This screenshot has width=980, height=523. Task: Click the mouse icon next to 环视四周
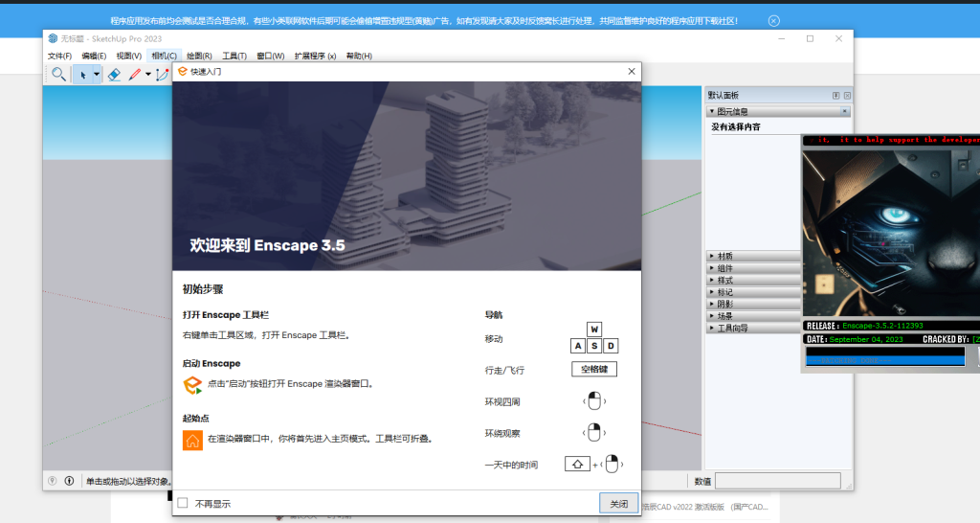pyautogui.click(x=594, y=400)
